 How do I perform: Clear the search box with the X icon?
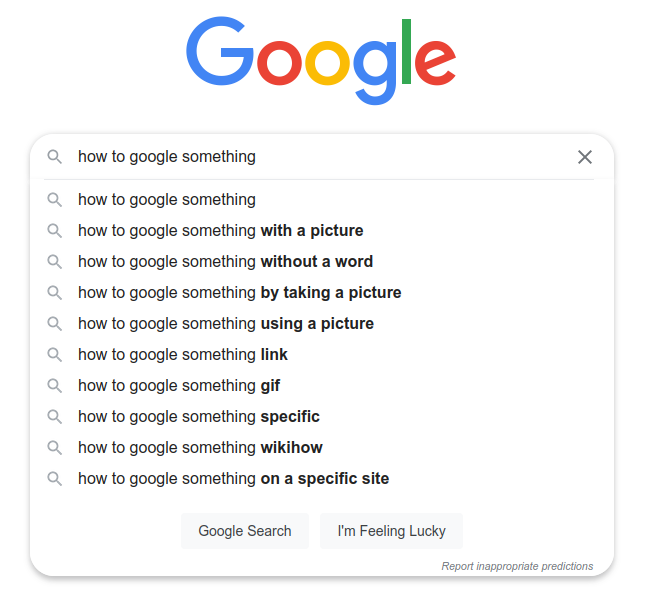[585, 157]
